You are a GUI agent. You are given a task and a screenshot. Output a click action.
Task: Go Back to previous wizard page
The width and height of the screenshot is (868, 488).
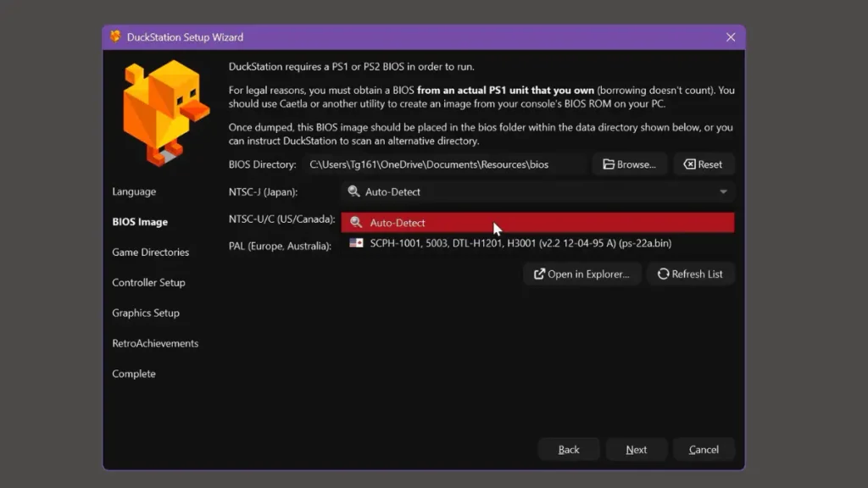pyautogui.click(x=569, y=450)
